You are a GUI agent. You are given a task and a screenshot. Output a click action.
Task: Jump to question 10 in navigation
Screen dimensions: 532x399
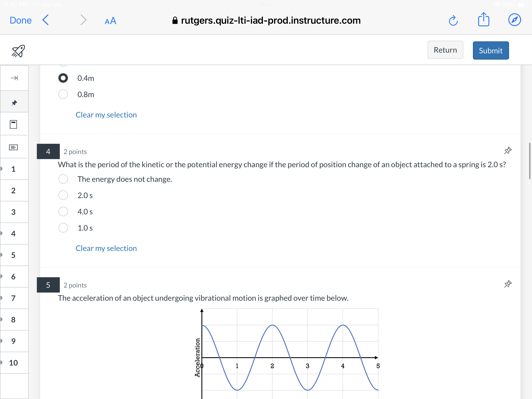click(x=14, y=363)
